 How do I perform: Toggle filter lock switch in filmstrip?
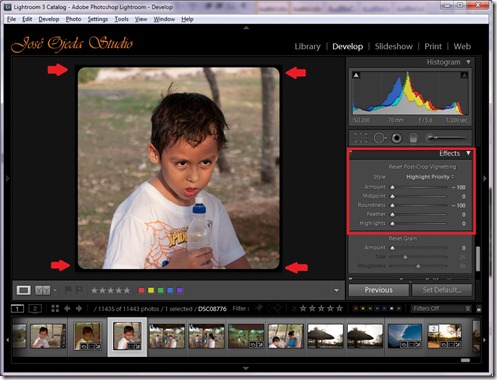pyautogui.click(x=479, y=309)
